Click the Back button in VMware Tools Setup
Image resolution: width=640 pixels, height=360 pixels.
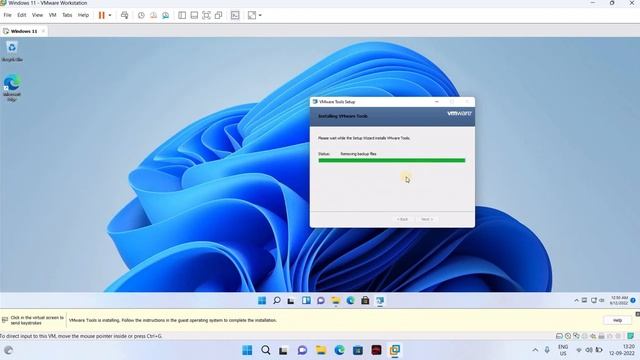tap(402, 219)
